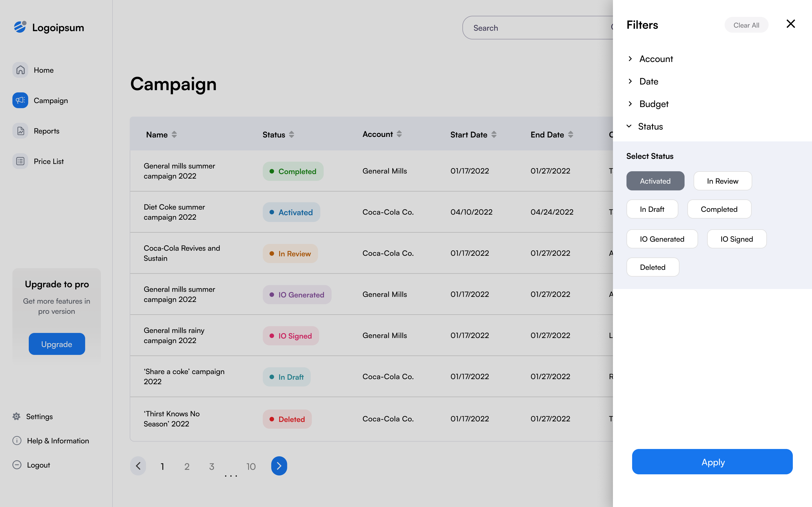This screenshot has height=507, width=812.
Task: Select the Activated status filter
Action: coord(655,181)
